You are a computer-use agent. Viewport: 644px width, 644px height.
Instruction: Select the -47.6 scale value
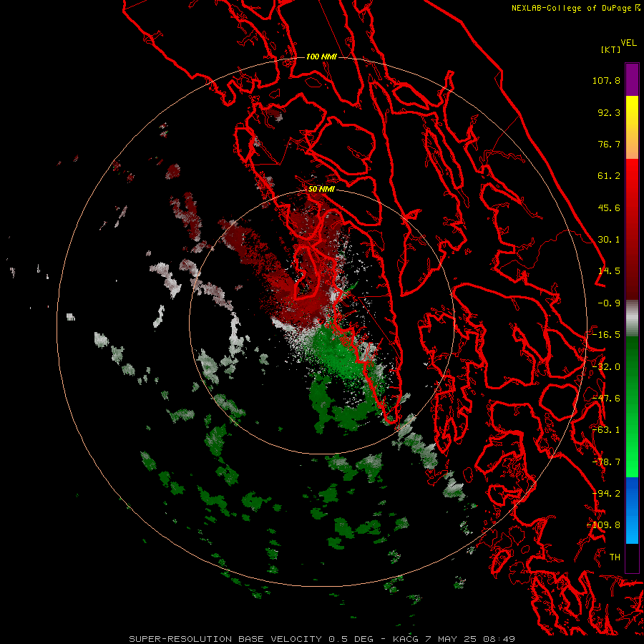point(606,399)
